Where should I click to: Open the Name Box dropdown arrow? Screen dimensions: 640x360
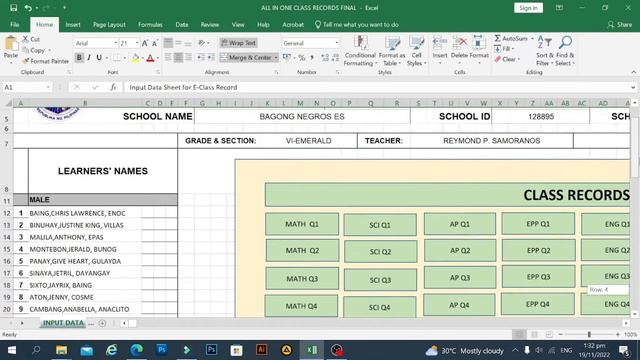[x=48, y=87]
